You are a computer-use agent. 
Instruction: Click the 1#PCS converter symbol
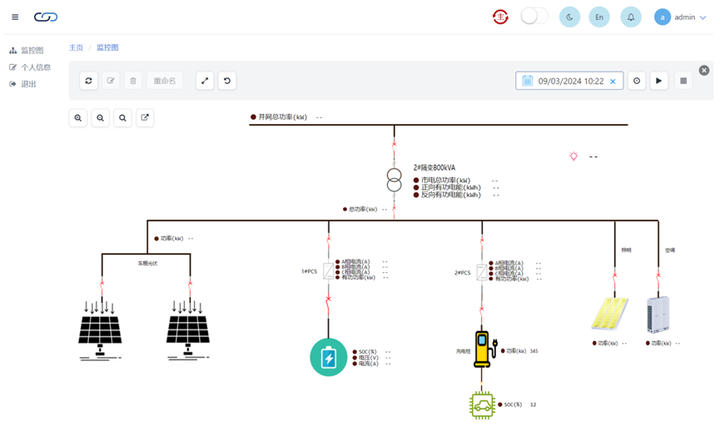click(329, 271)
